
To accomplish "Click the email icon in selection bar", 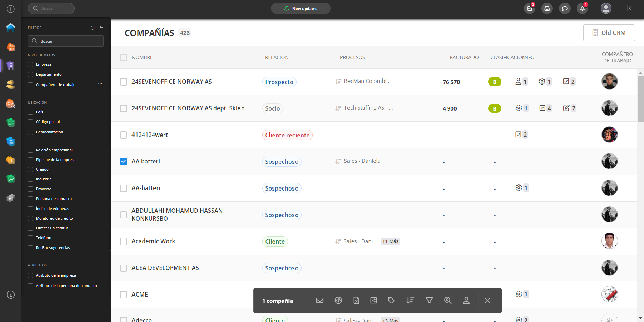I will pos(320,300).
